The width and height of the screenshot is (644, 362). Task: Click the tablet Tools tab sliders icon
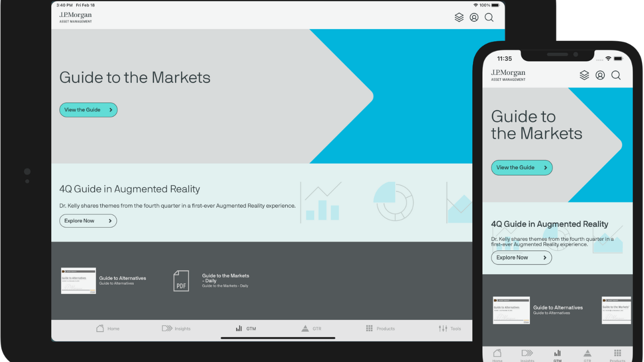pos(443,328)
